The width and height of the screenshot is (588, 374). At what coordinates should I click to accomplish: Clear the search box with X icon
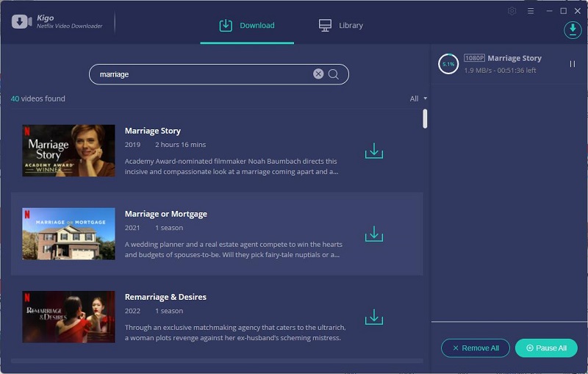click(x=318, y=73)
